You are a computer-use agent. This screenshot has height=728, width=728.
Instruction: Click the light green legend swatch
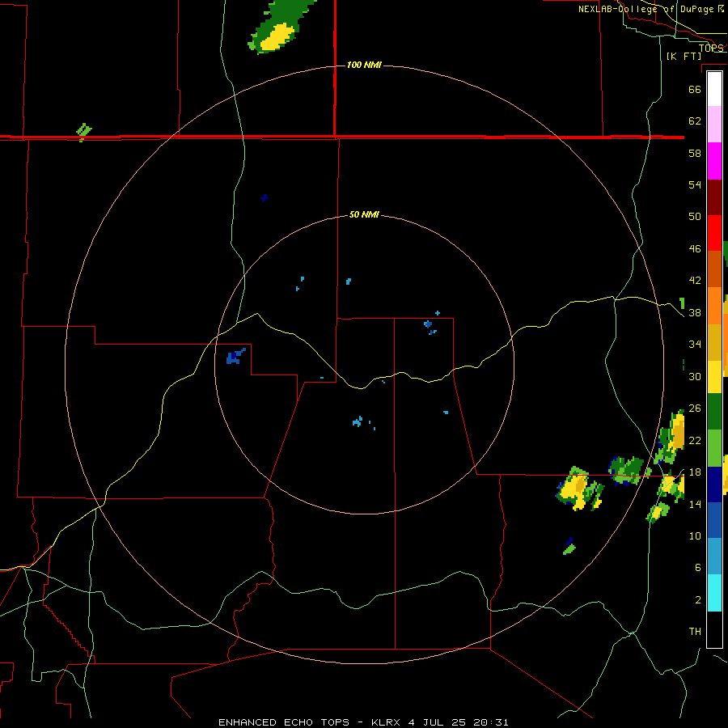[714, 448]
